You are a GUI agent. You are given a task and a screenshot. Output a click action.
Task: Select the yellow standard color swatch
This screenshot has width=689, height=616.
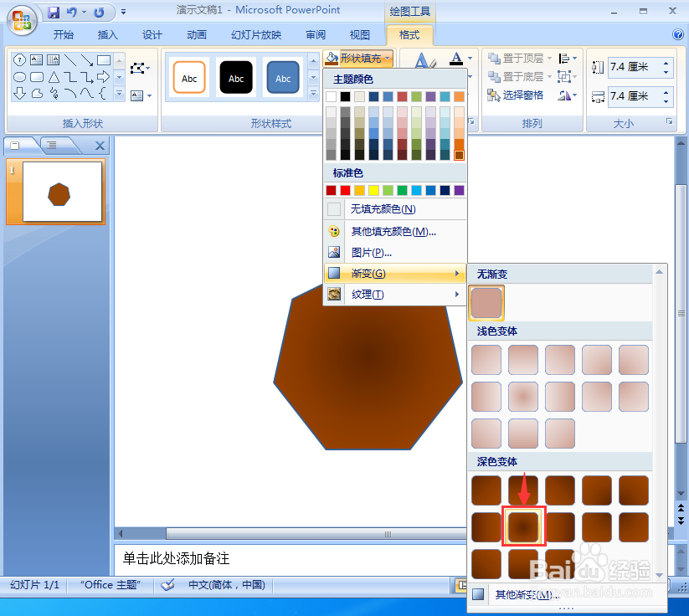tap(373, 190)
